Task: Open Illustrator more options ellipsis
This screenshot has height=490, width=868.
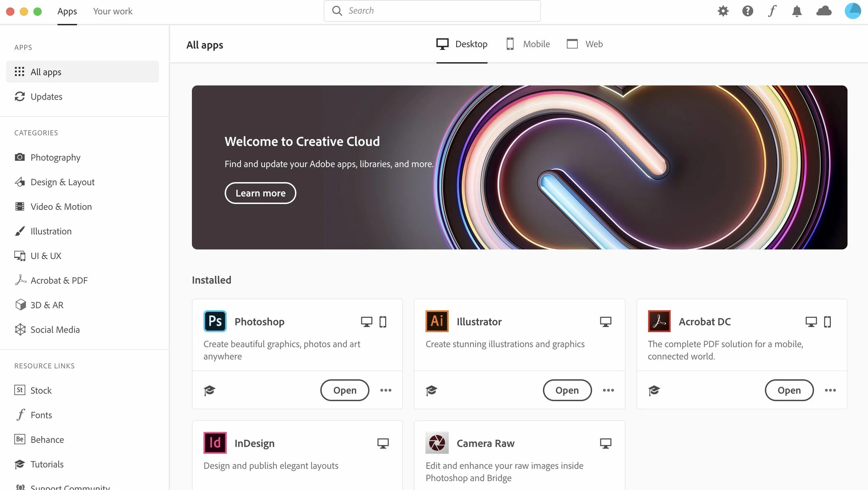Action: 608,390
